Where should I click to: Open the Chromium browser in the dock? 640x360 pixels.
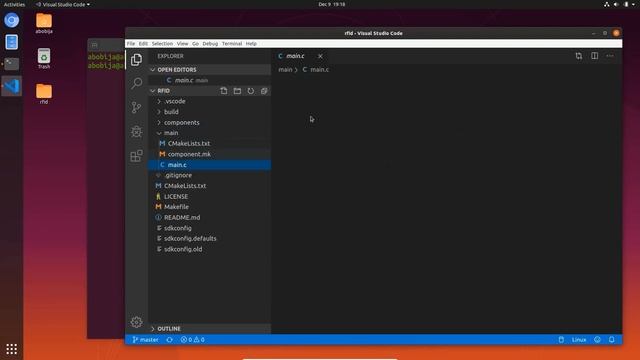pos(11,20)
